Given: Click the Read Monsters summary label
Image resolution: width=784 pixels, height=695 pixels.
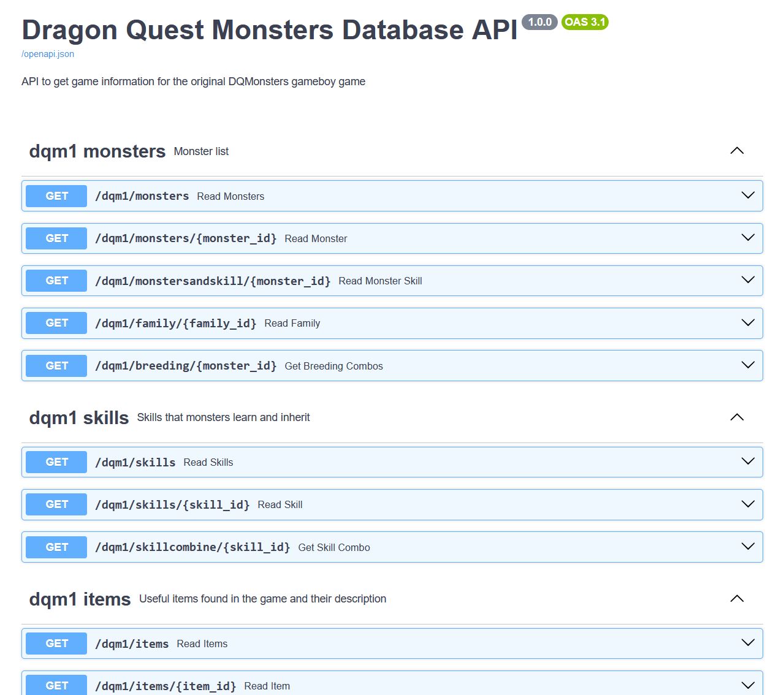Looking at the screenshot, I should pos(230,196).
